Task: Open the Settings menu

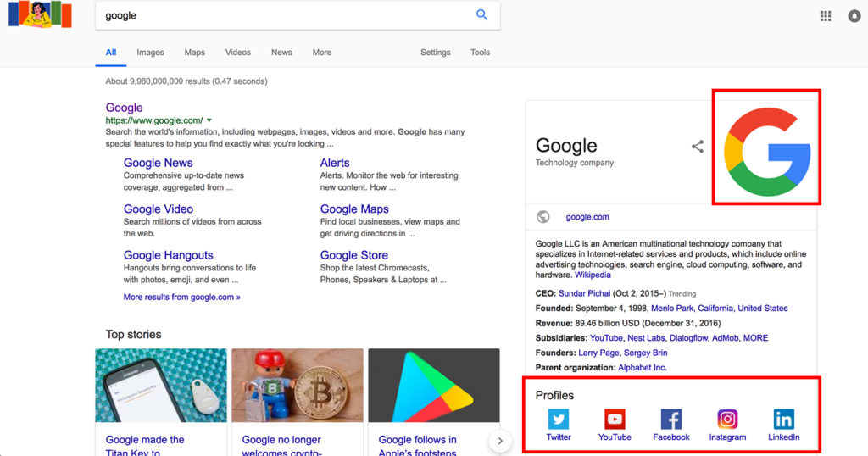Action: pyautogui.click(x=435, y=52)
